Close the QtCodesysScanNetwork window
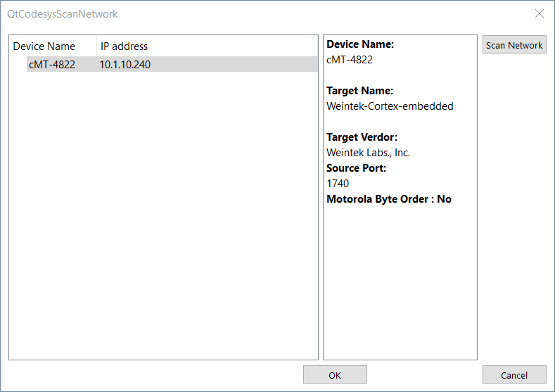 (x=540, y=14)
